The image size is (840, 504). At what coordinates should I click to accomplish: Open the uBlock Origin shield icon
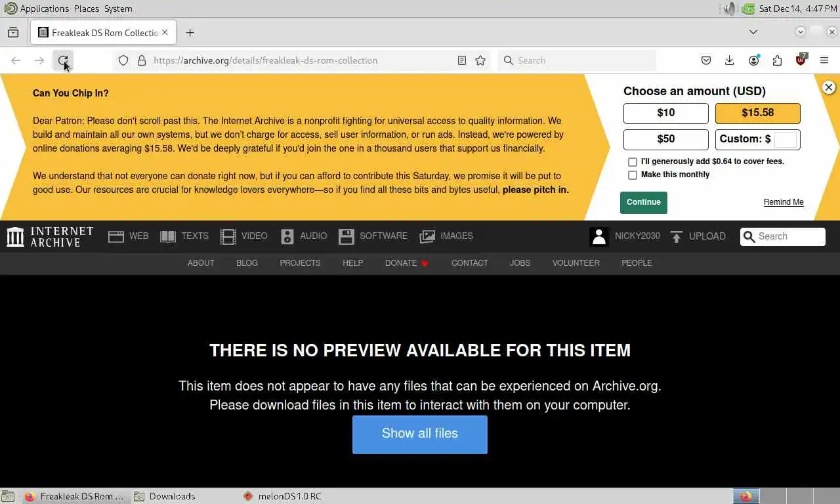(x=801, y=60)
